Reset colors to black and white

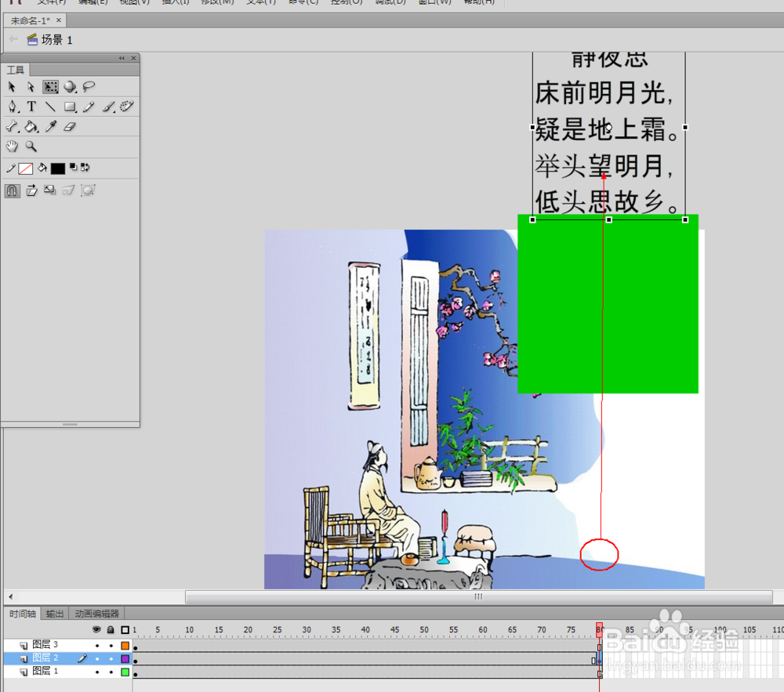coord(73,167)
